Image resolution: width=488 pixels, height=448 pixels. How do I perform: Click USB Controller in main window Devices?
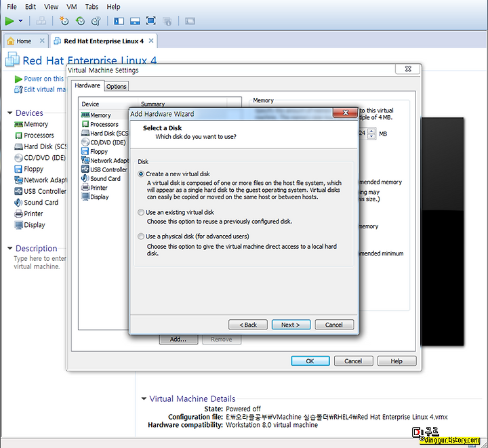point(40,191)
